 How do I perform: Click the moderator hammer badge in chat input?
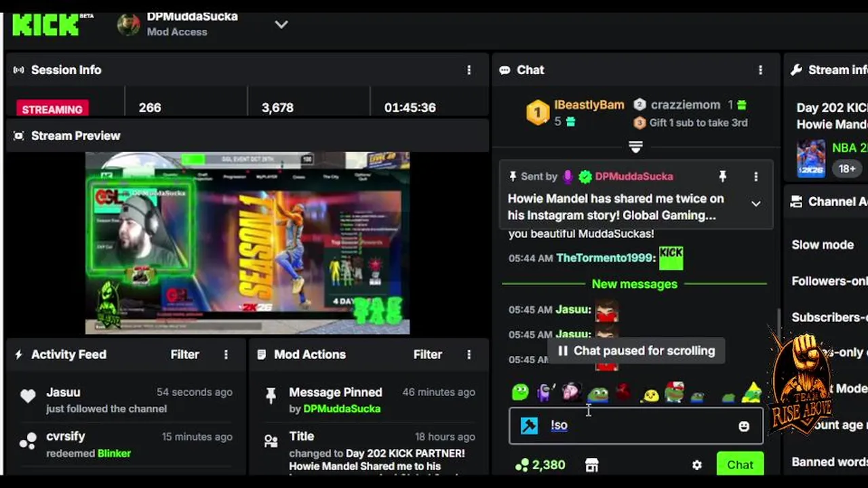coord(529,426)
